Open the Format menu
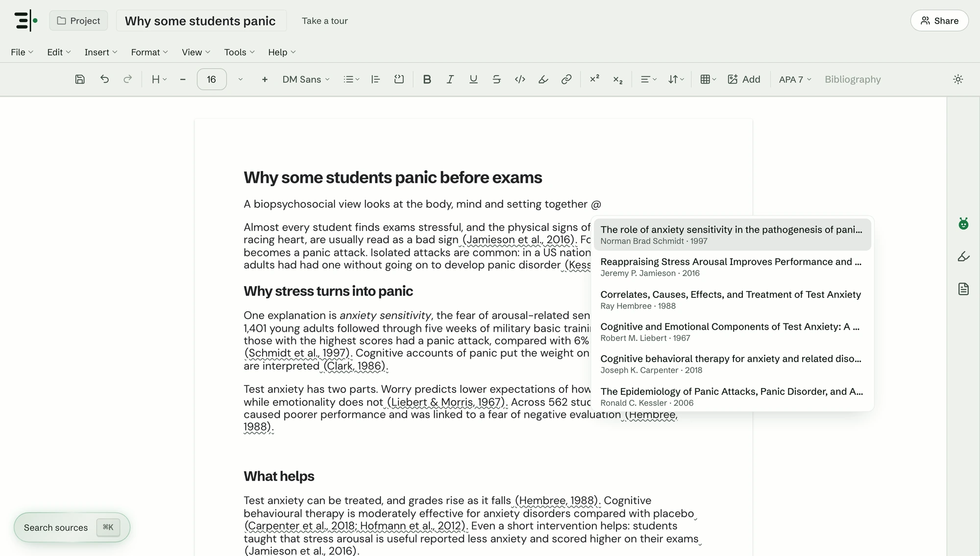Screen dimensions: 980x556 149,52
